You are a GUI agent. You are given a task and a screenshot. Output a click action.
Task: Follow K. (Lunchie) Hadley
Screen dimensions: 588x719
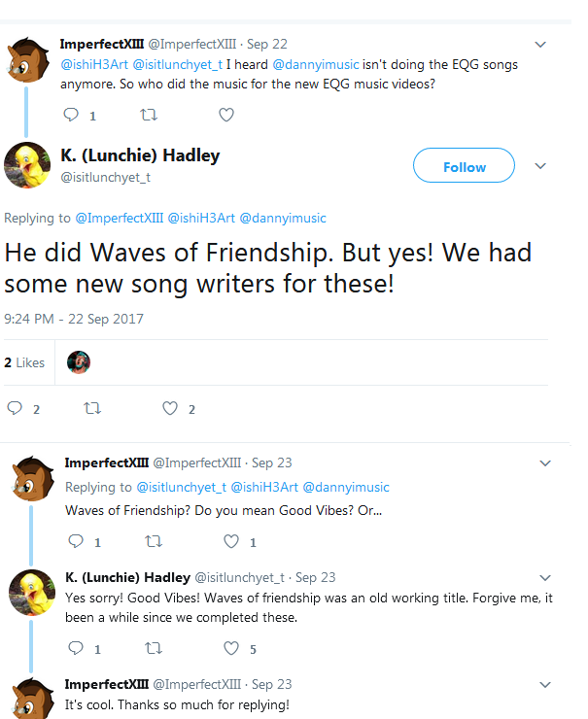[x=464, y=166]
